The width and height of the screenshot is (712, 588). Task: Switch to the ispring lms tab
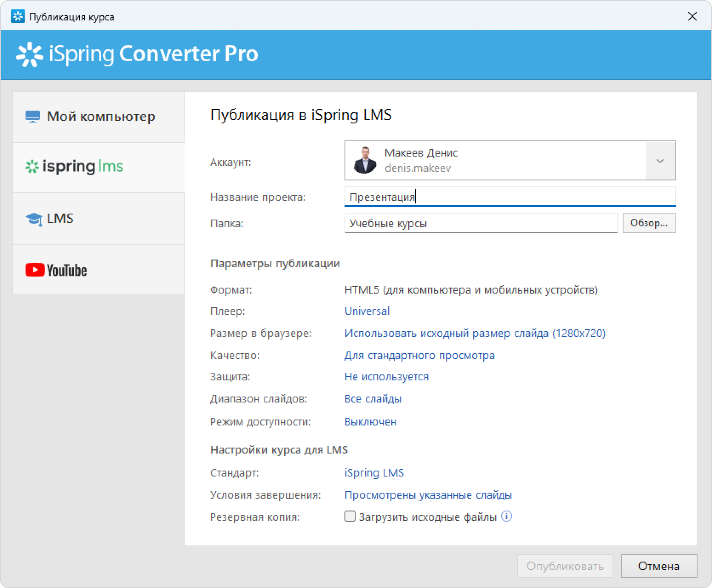(98, 168)
